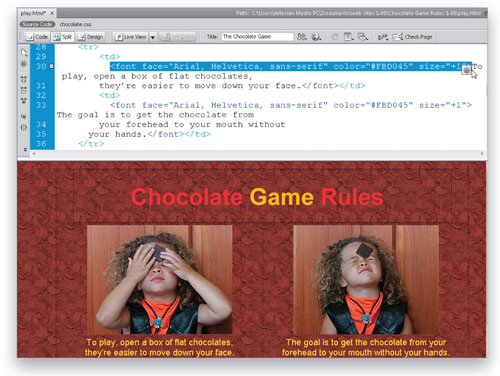Select the play.html document tab
The width and height of the screenshot is (500, 376).
[x=33, y=13]
